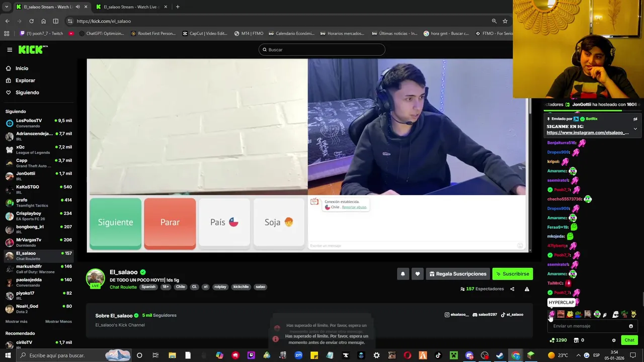This screenshot has width=644, height=362.
Task: Click the Soja gender button
Action: tap(279, 223)
